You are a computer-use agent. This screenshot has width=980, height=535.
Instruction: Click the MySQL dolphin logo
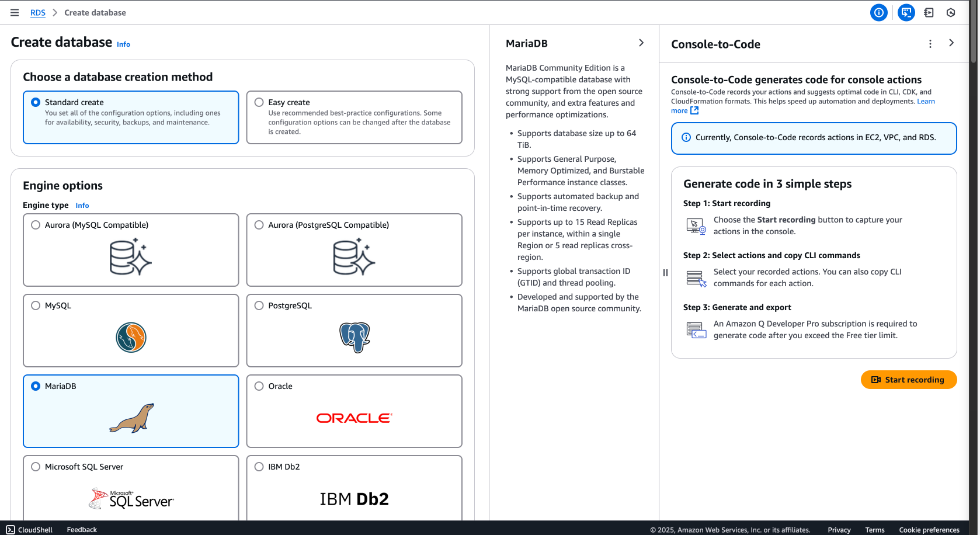coord(131,338)
